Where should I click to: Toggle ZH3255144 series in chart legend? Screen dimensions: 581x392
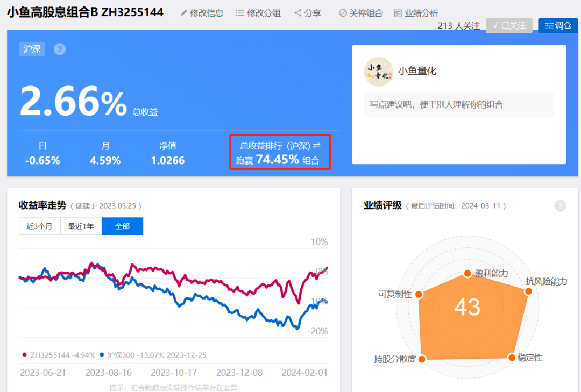59,355
